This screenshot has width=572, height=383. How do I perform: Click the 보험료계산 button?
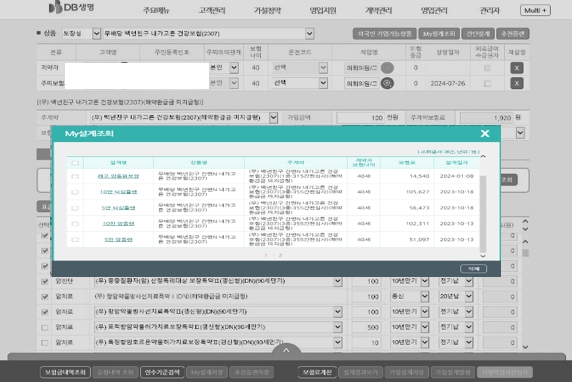(317, 372)
